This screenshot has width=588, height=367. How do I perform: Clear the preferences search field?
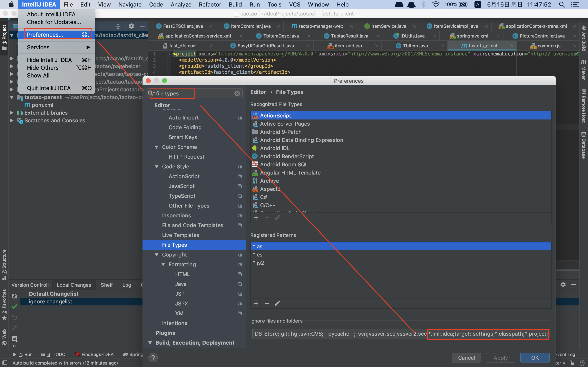point(237,93)
